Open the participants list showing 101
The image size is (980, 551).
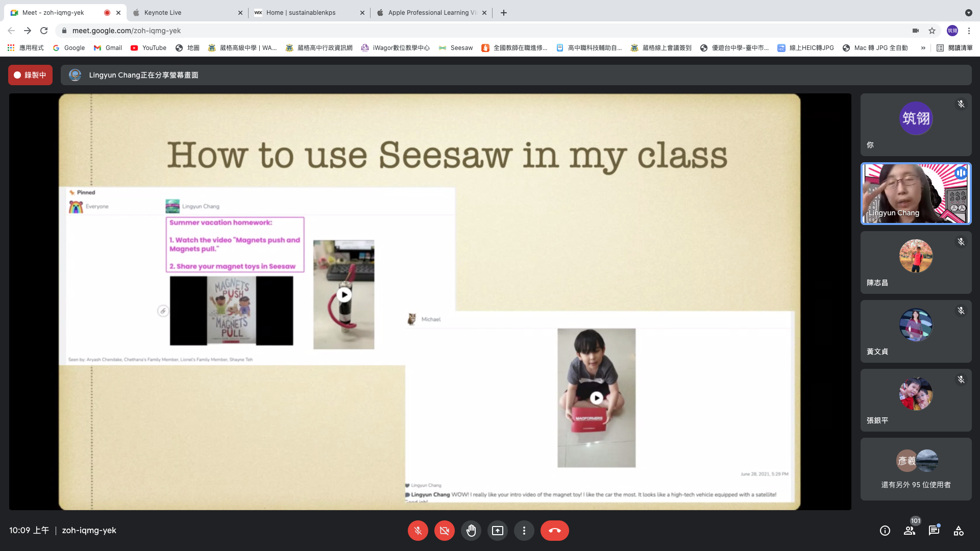910,531
